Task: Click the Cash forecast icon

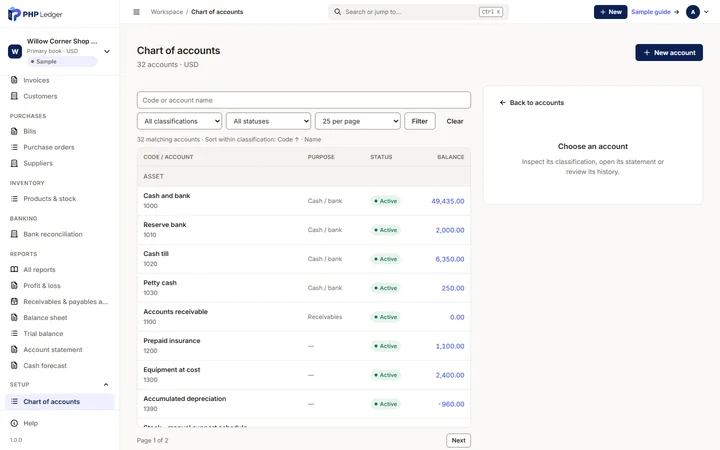Action: click(14, 366)
